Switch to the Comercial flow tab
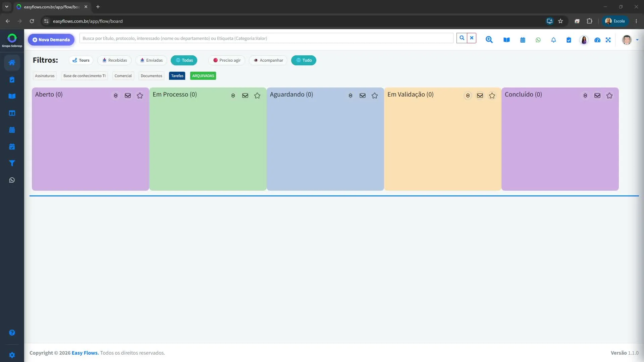 (123, 76)
